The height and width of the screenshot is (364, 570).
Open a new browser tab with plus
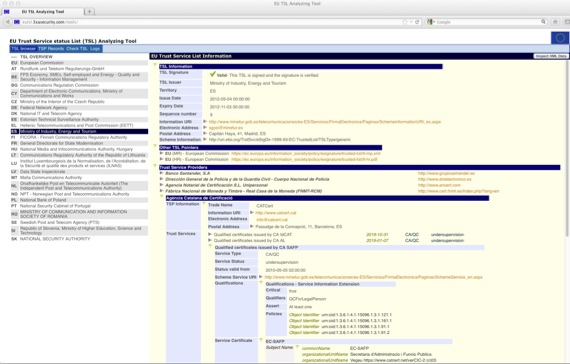[x=89, y=12]
